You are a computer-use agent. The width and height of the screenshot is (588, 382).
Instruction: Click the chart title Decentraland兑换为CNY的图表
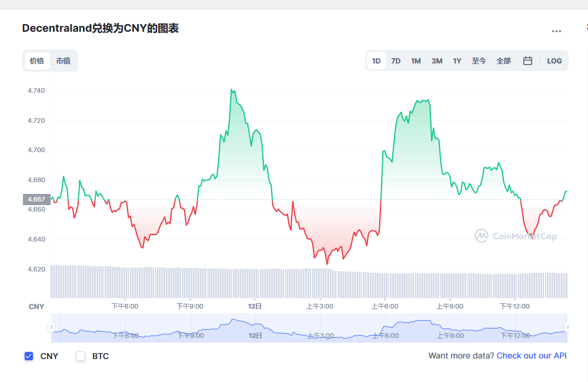click(x=101, y=28)
